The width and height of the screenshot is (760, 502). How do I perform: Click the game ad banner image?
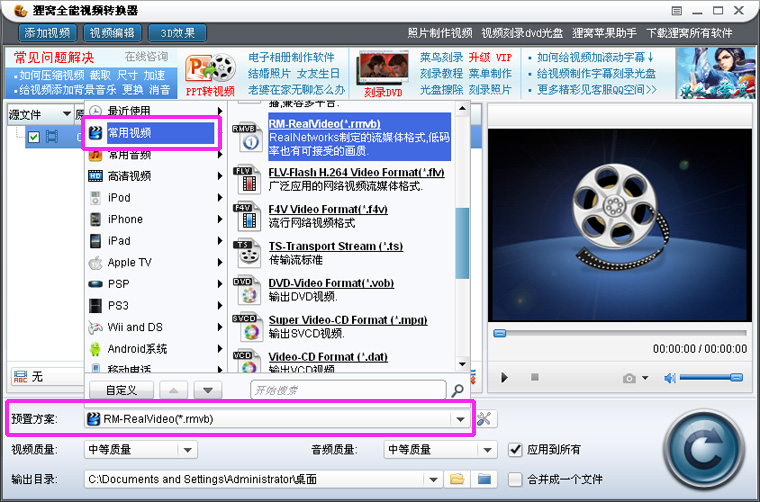[716, 73]
